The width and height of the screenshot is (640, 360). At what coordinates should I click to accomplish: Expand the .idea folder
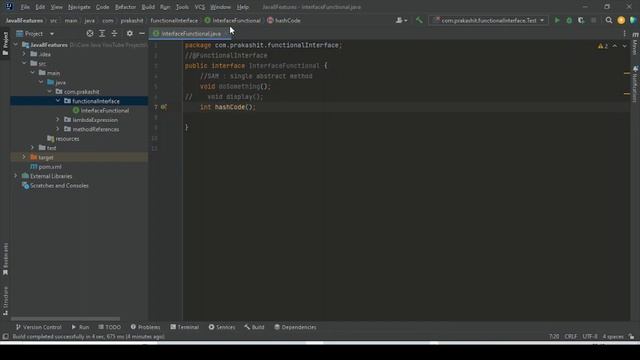(24, 54)
